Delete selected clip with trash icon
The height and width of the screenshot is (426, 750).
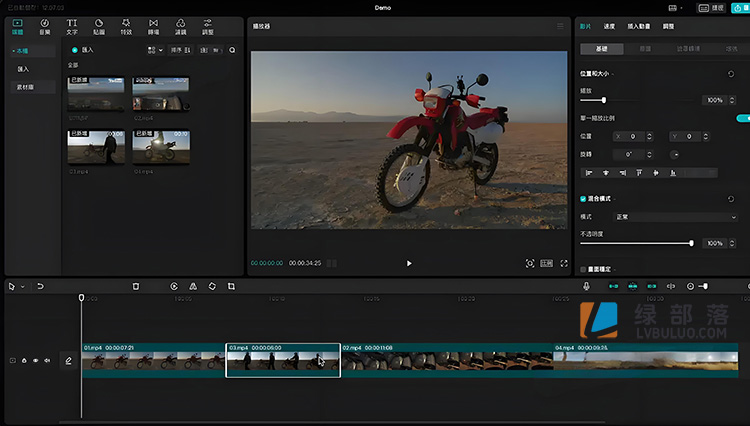click(136, 286)
